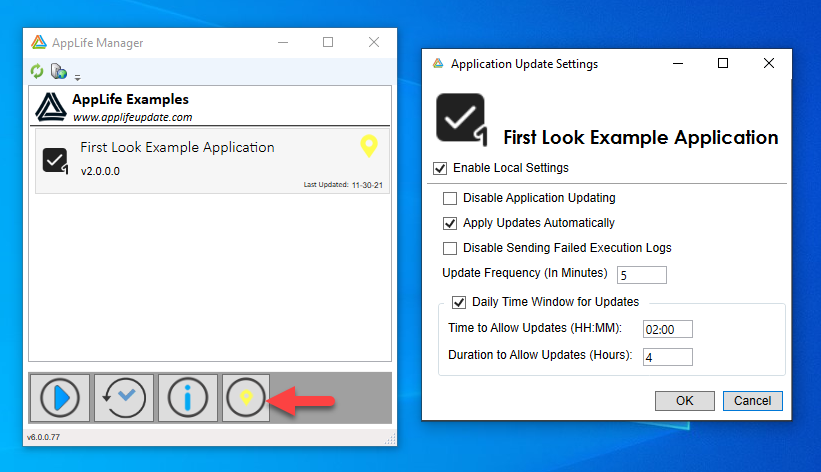This screenshot has height=472, width=821.
Task: Click the AppLife Manager title bar icon
Action: [x=39, y=42]
